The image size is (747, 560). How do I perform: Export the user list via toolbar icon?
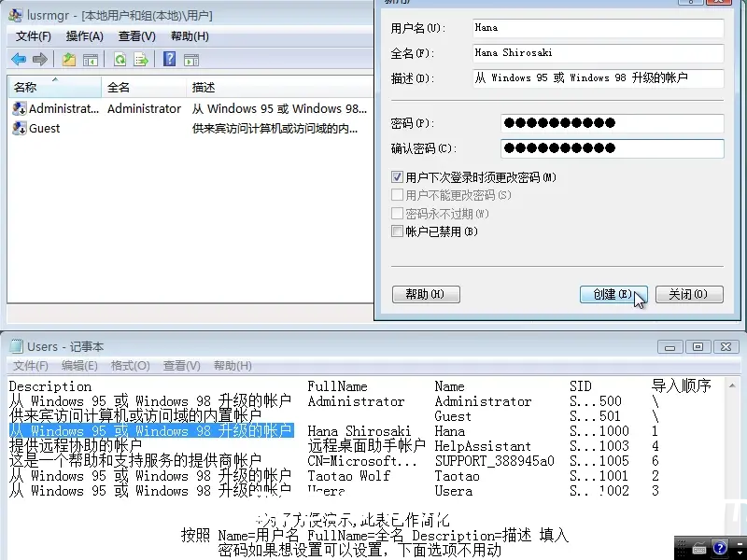141,60
